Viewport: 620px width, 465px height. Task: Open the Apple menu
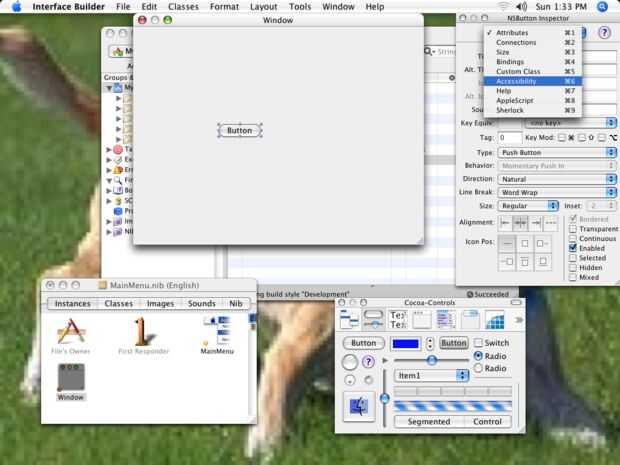click(16, 6)
